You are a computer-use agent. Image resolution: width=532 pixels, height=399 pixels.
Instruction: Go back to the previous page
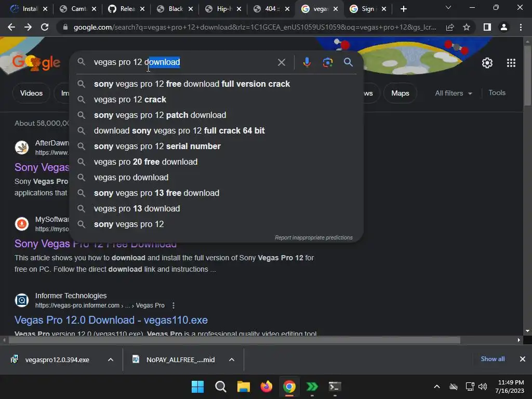[x=11, y=27]
